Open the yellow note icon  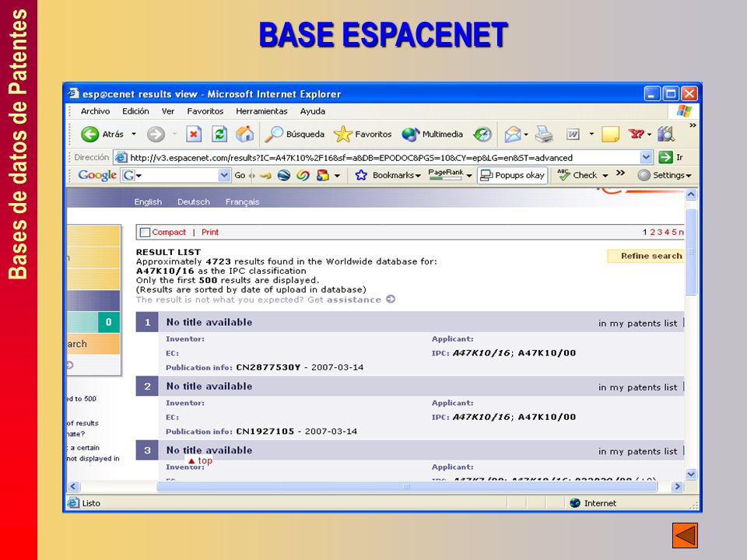point(610,135)
